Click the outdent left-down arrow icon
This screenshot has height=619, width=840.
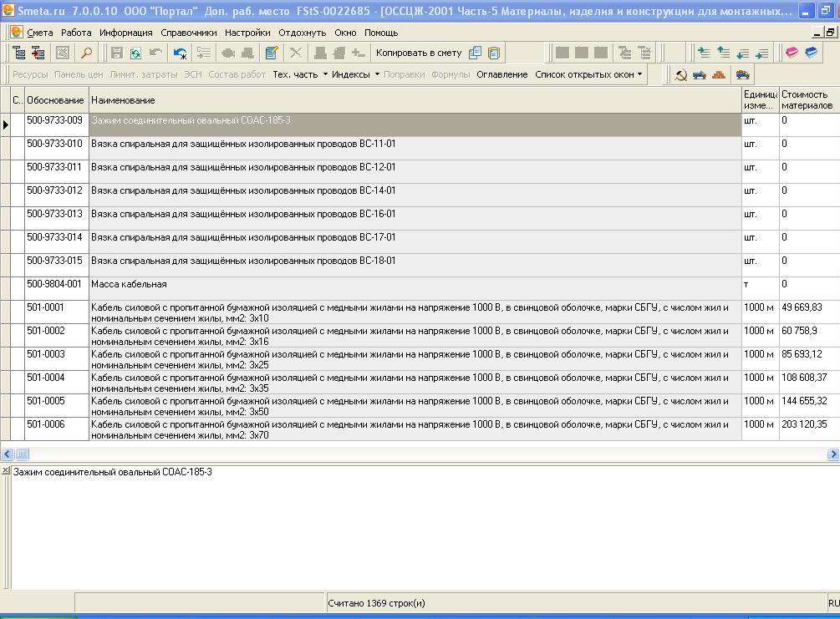(742, 53)
